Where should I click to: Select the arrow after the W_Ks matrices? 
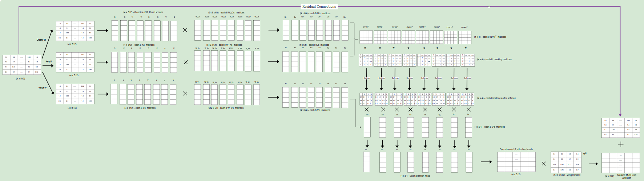point(273,62)
